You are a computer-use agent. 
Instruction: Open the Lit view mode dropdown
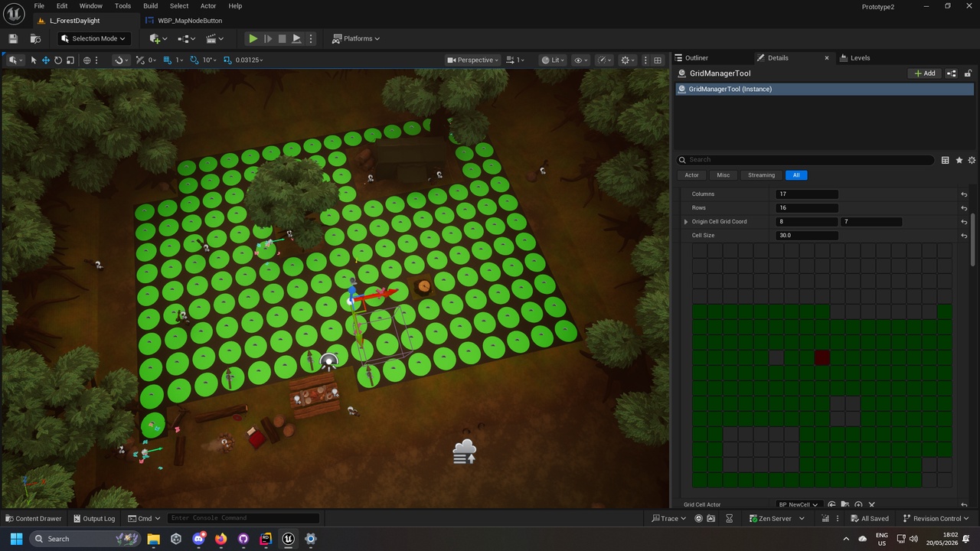[553, 60]
